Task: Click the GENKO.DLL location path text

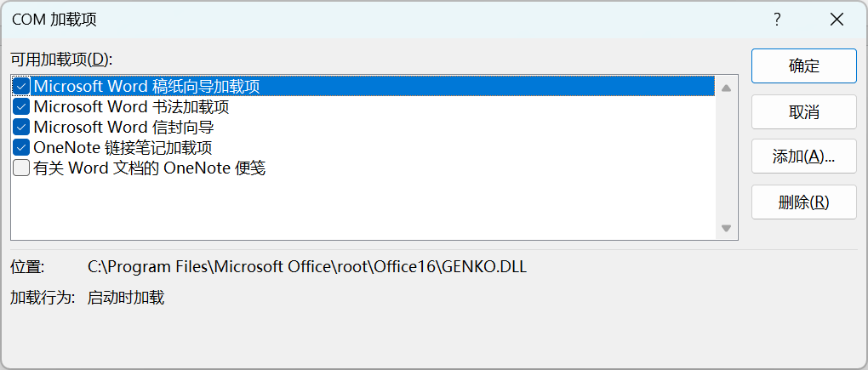Action: coord(307,266)
